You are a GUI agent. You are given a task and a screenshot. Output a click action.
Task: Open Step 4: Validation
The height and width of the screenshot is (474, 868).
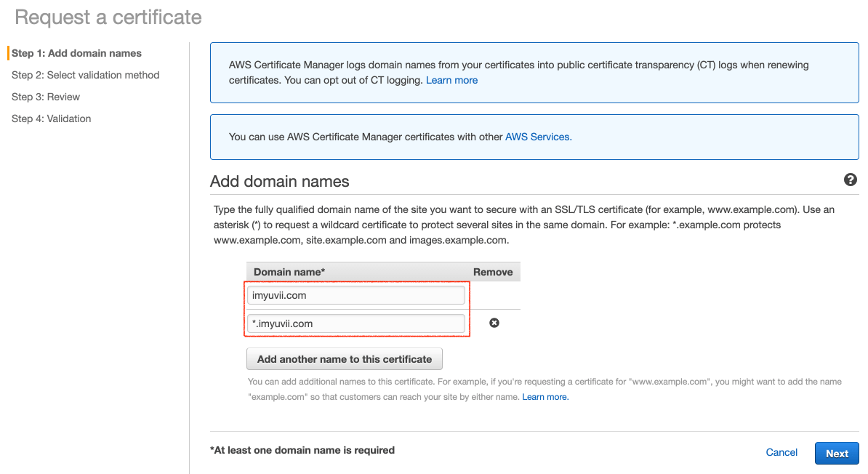coord(51,118)
